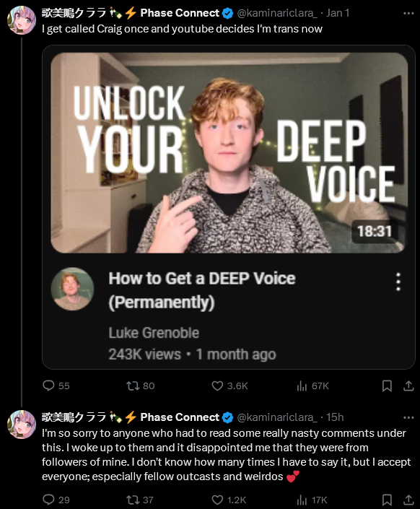Bookmark the first tweet
Image resolution: width=420 pixels, height=509 pixels.
point(387,386)
